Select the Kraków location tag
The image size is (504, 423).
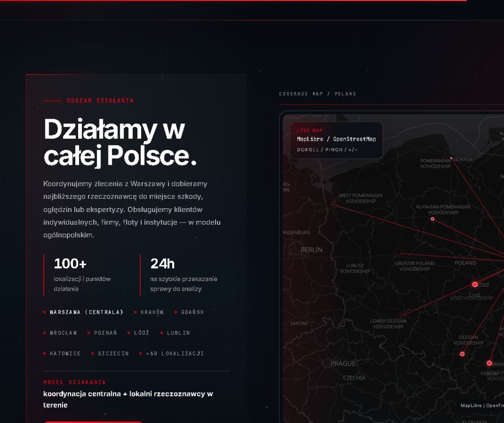pos(149,312)
